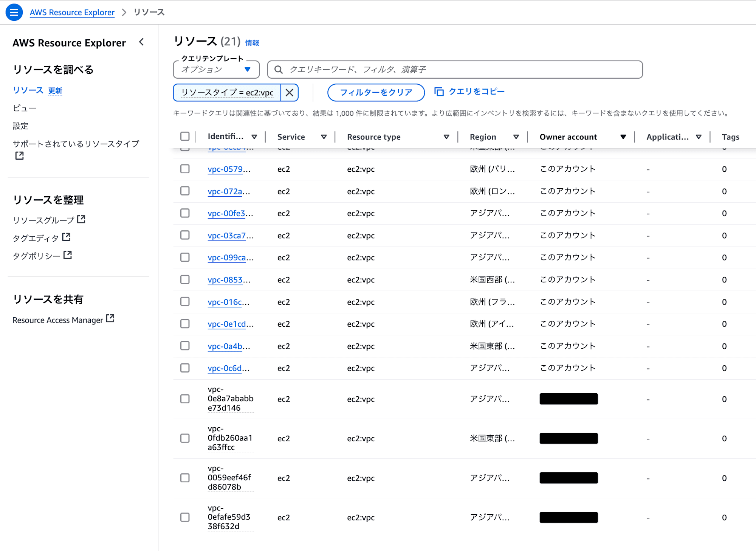This screenshot has height=551, width=756.
Task: Focus the query keyword search field
Action: (x=455, y=70)
